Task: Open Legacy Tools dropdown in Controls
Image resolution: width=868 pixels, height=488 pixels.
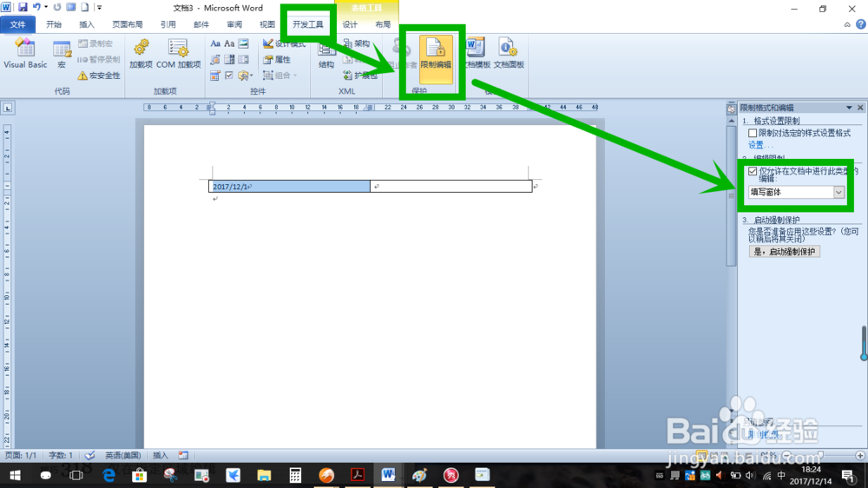Action: coord(245,76)
